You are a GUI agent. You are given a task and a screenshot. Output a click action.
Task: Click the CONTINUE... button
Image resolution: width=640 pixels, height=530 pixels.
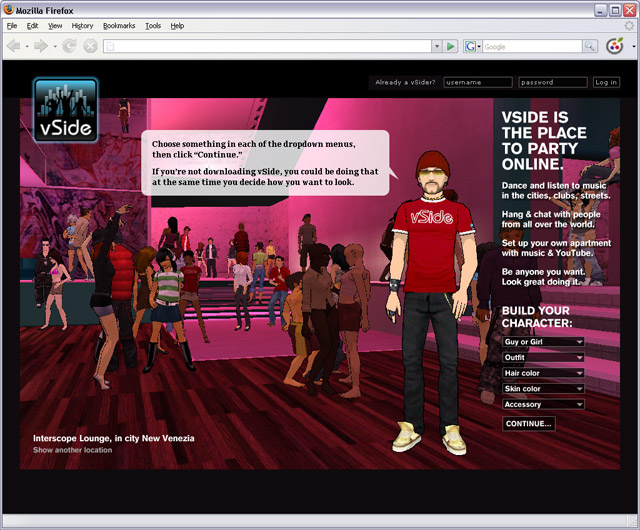click(x=529, y=423)
